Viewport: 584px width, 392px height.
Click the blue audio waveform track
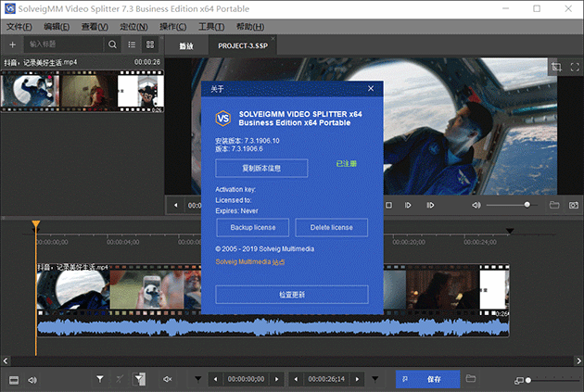click(x=273, y=328)
